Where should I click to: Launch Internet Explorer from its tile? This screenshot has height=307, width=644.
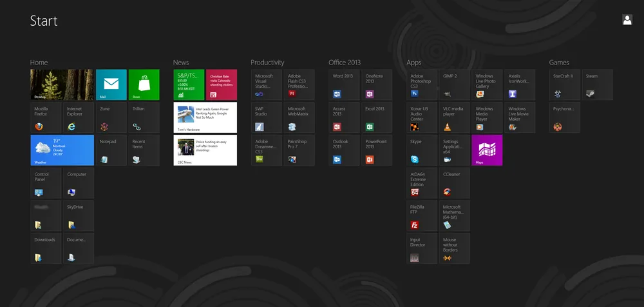(79, 117)
